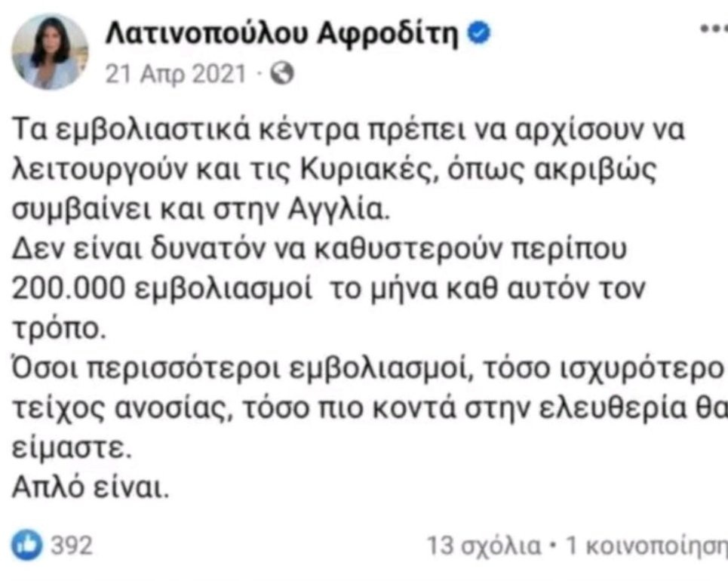Screen dimensions: 728x581
Task: Show the 1 κοινοποίηση shares list
Action: (x=647, y=546)
